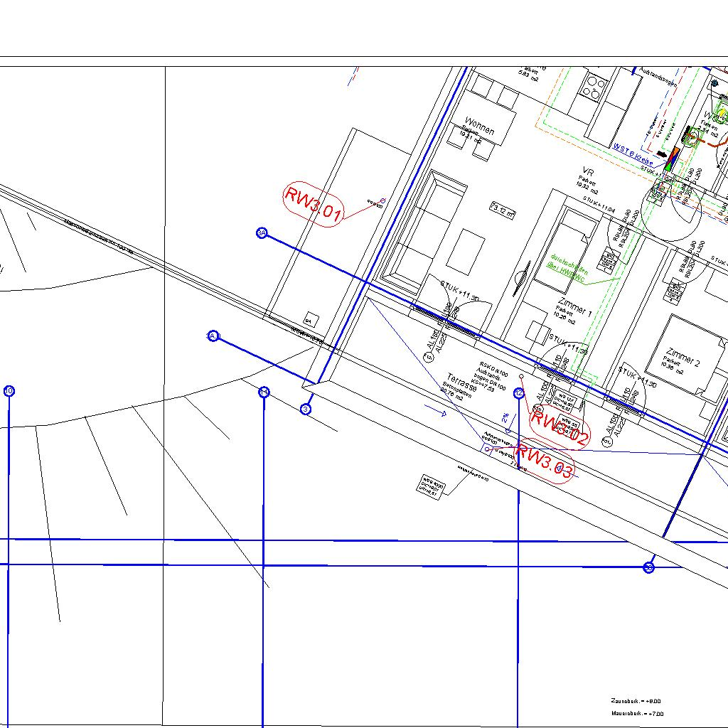Select the blue axis marker 10

9,391
